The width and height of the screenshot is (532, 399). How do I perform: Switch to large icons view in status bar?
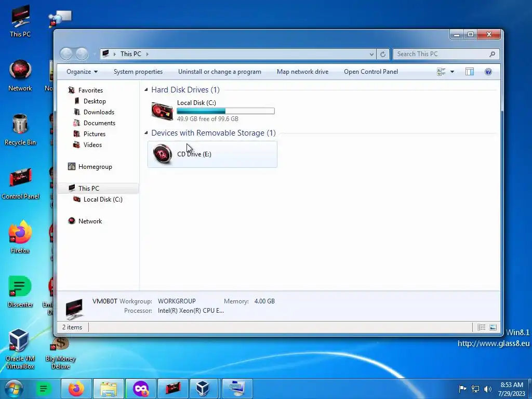click(493, 327)
